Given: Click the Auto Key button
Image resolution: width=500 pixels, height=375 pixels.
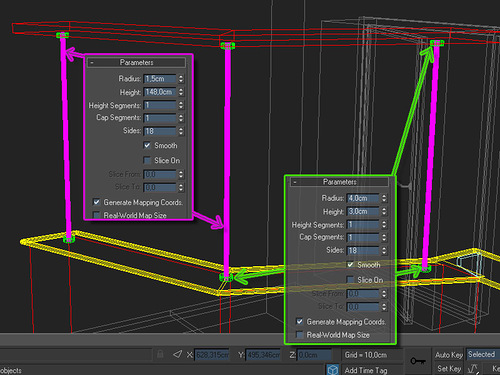Looking at the screenshot, I should click(449, 355).
